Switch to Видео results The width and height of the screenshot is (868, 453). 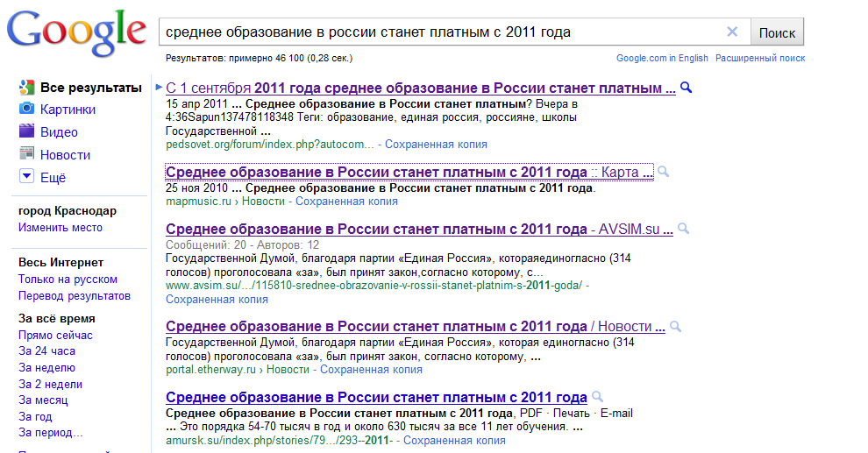(x=59, y=132)
